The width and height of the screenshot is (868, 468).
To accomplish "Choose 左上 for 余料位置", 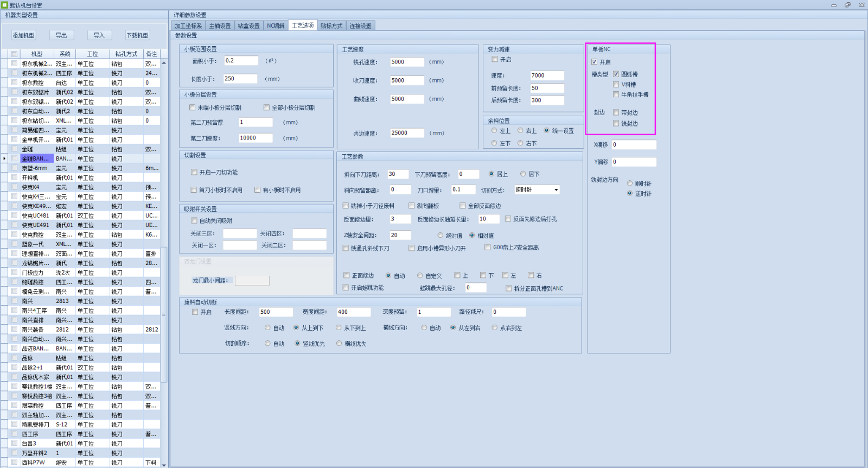I will (494, 131).
